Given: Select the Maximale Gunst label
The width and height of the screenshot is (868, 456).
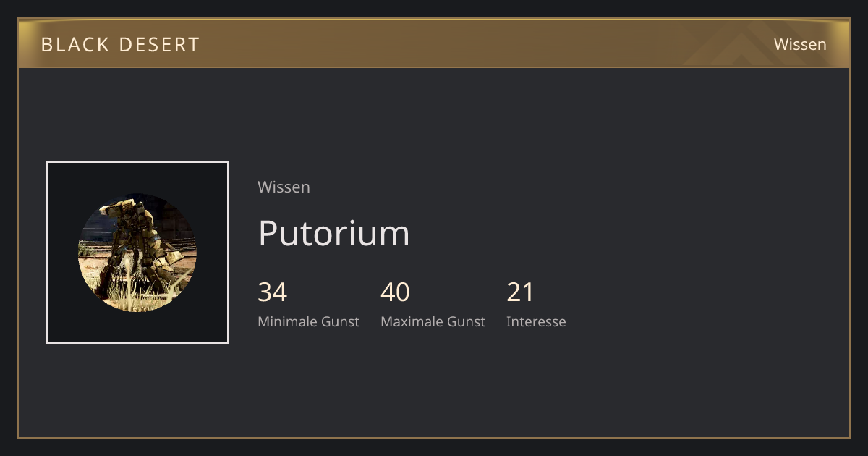Looking at the screenshot, I should (433, 321).
